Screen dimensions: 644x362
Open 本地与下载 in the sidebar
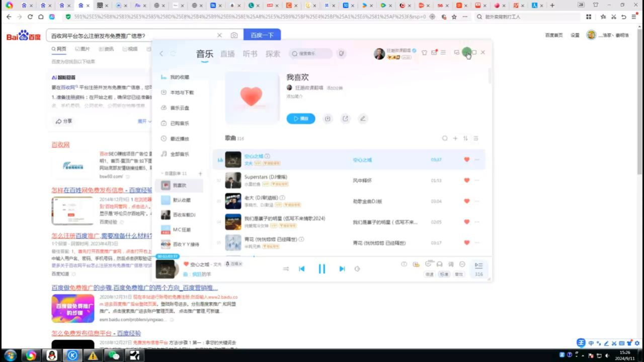(182, 93)
